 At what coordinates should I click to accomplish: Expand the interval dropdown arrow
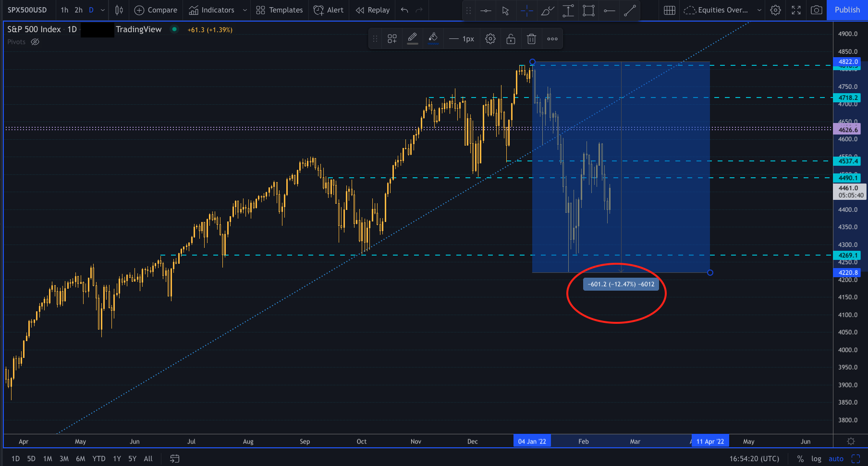(x=102, y=10)
